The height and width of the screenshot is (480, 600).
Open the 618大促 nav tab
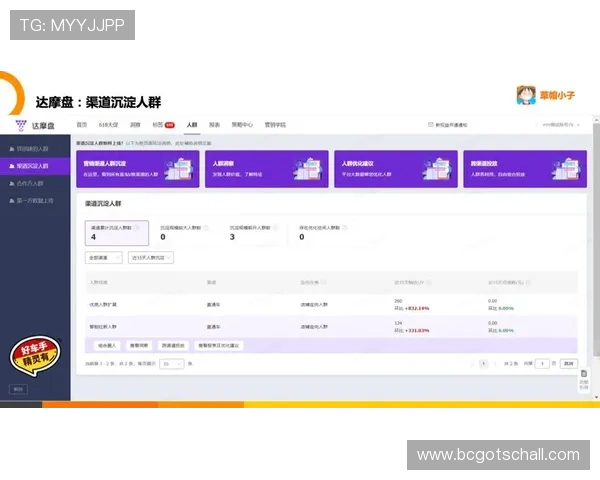(108, 125)
